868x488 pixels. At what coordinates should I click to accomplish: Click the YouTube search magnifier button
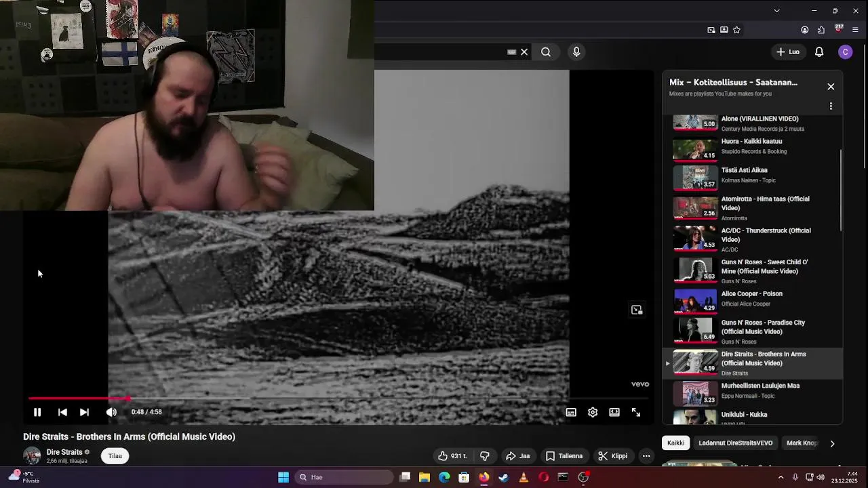[546, 52]
